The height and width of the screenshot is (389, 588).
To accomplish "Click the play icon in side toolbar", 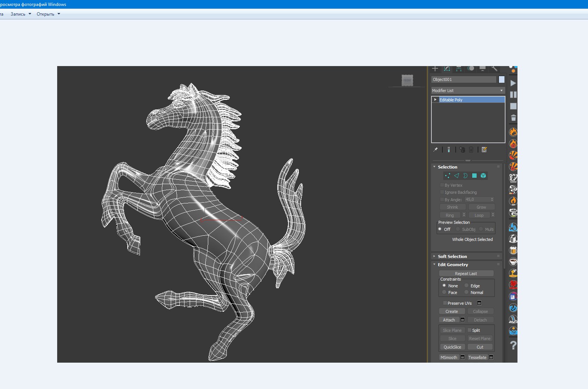I will (513, 83).
